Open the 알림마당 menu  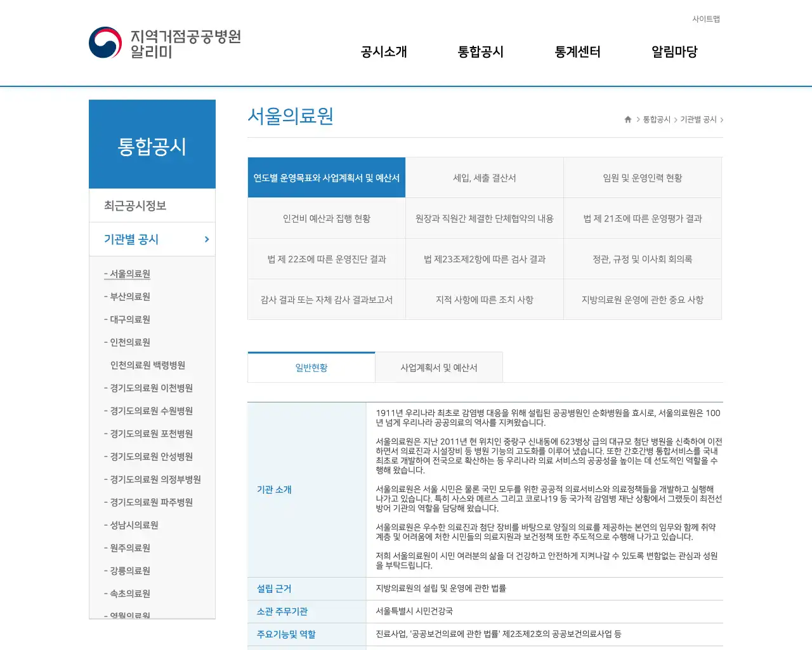(x=674, y=52)
